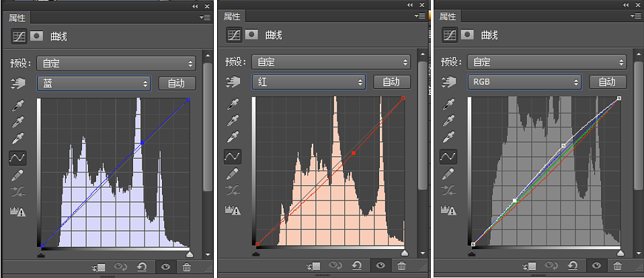Select the white point eyedropper in the RGB curves panel

(x=448, y=136)
